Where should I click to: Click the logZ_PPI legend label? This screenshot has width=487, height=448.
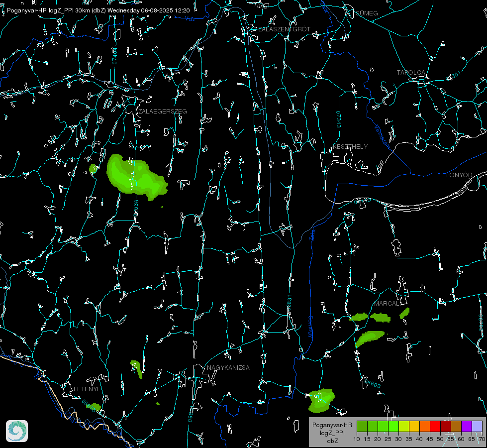(x=332, y=433)
